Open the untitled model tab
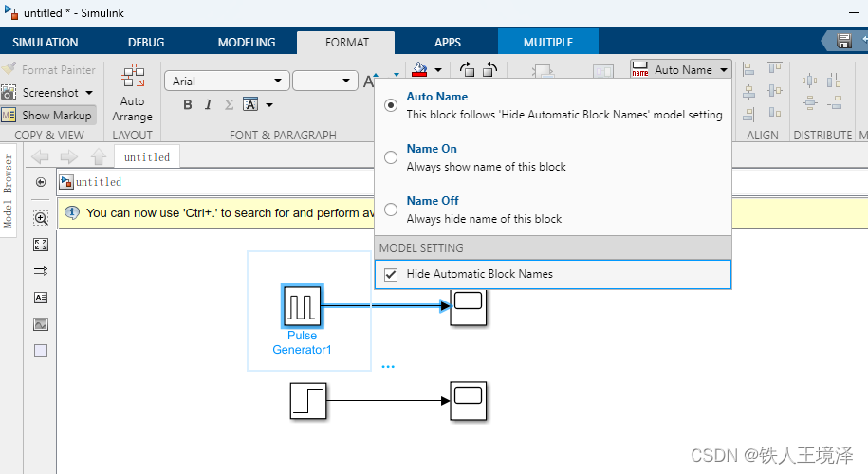 coord(147,157)
